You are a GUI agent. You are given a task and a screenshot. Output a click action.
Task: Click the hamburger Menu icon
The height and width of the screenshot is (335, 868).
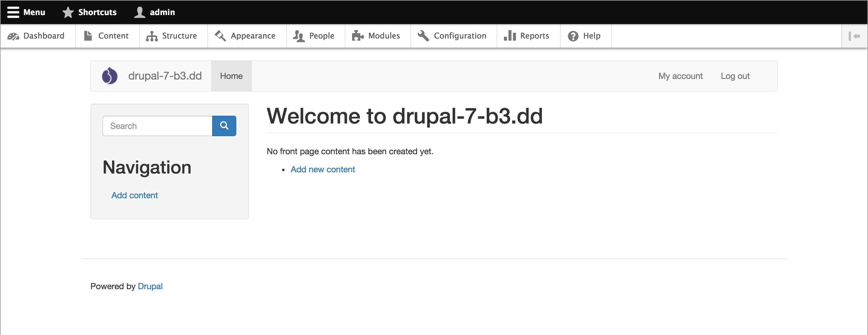point(13,12)
